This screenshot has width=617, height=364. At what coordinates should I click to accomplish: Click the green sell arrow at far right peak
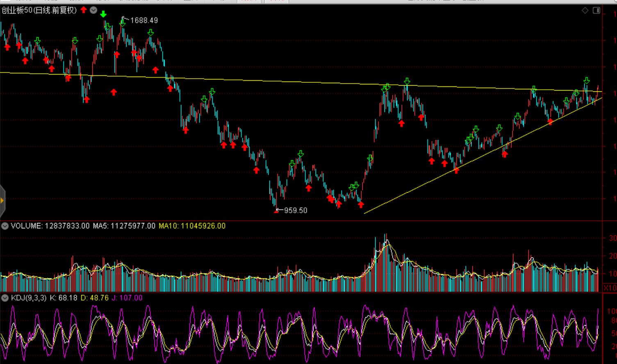[x=587, y=81]
